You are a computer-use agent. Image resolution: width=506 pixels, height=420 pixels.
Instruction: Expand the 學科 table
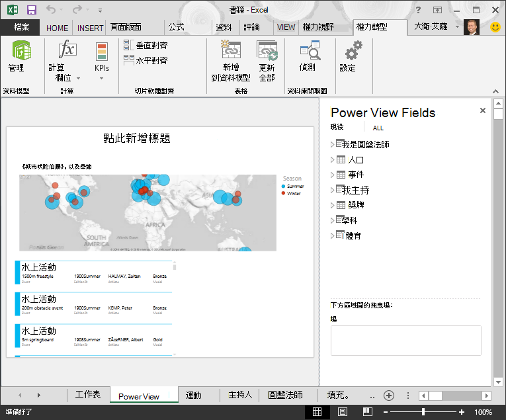[332, 220]
